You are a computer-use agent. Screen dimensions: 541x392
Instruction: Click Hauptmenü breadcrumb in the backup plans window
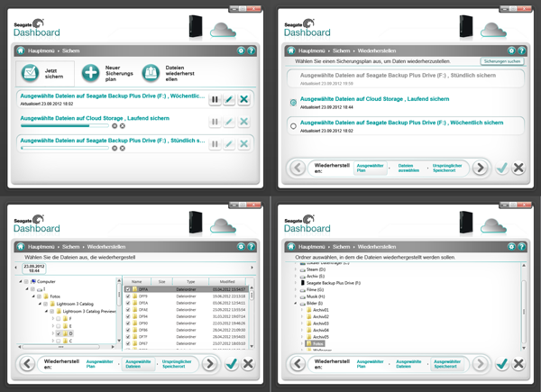point(41,50)
